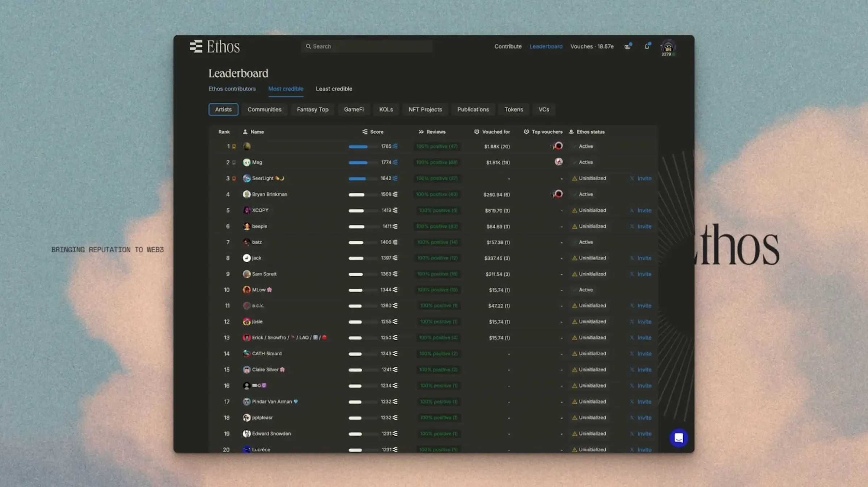868x487 pixels.
Task: Filter leaderboard by NFT Projects
Action: coord(425,109)
